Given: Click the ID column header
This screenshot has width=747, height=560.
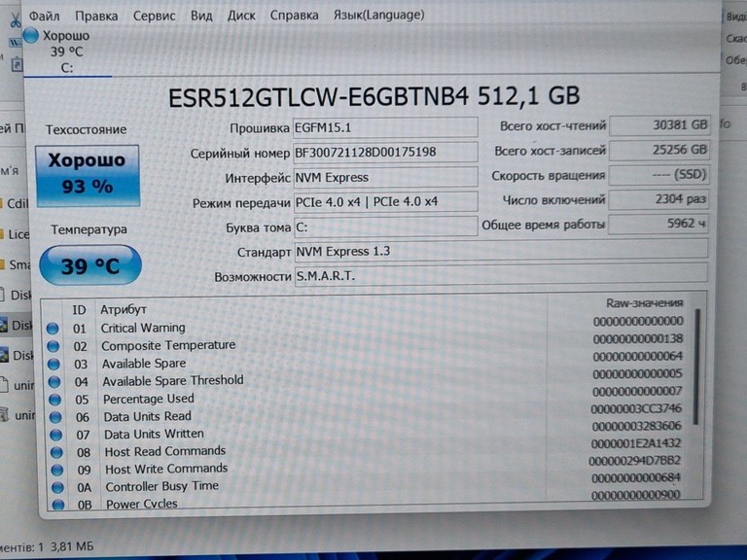Looking at the screenshot, I should click(x=79, y=310).
